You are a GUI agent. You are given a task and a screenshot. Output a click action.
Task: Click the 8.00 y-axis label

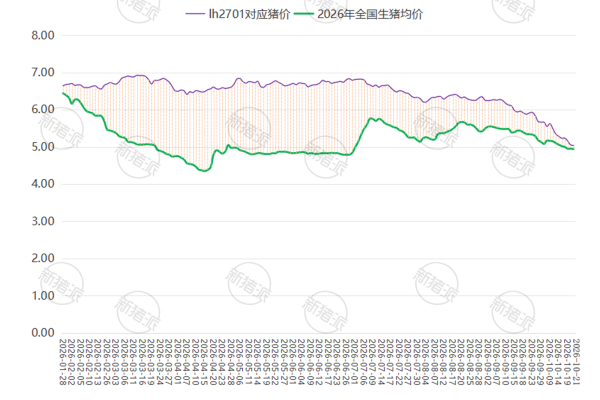tap(43, 35)
